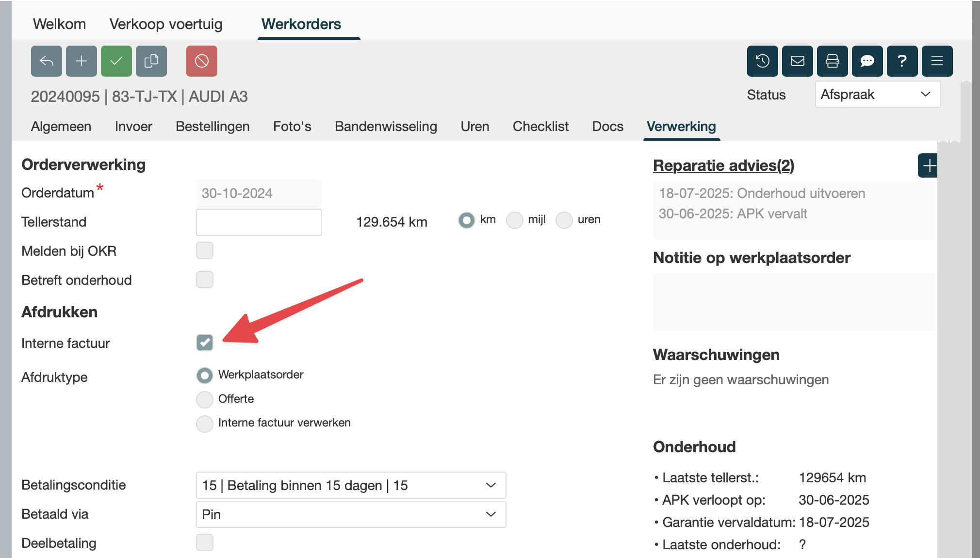Click the green checkmark save button
Screen dimensions: 980x558
click(x=116, y=61)
